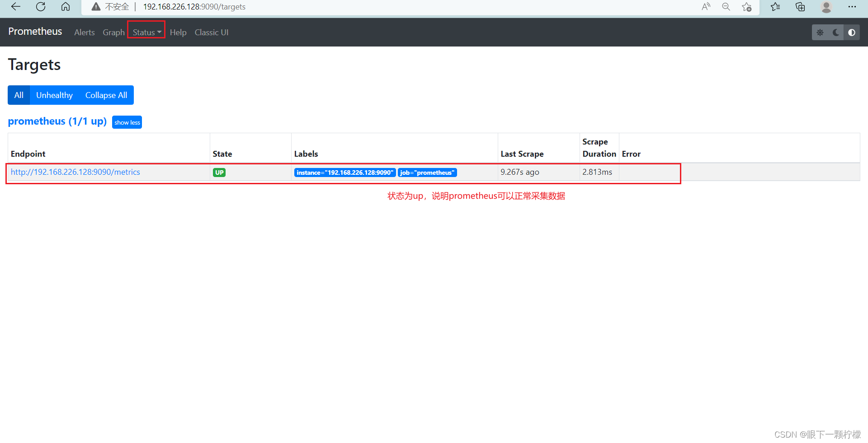868x443 pixels.
Task: Click show less for prometheus job
Action: [x=127, y=122]
